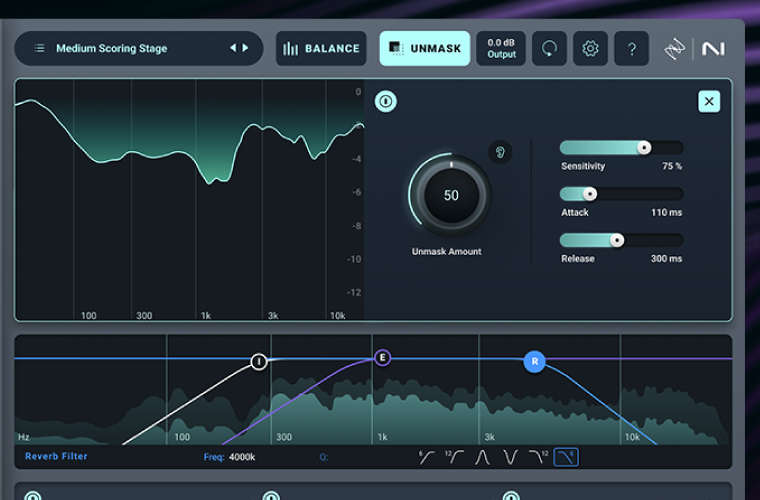Open the settings gear in top bar
The height and width of the screenshot is (500, 760).
pyautogui.click(x=590, y=48)
